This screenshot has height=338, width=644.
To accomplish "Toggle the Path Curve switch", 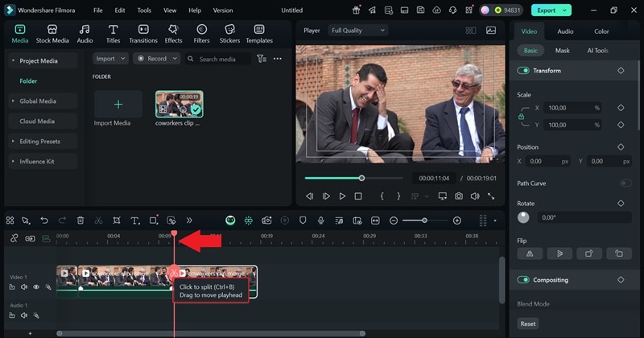I will coord(625,183).
